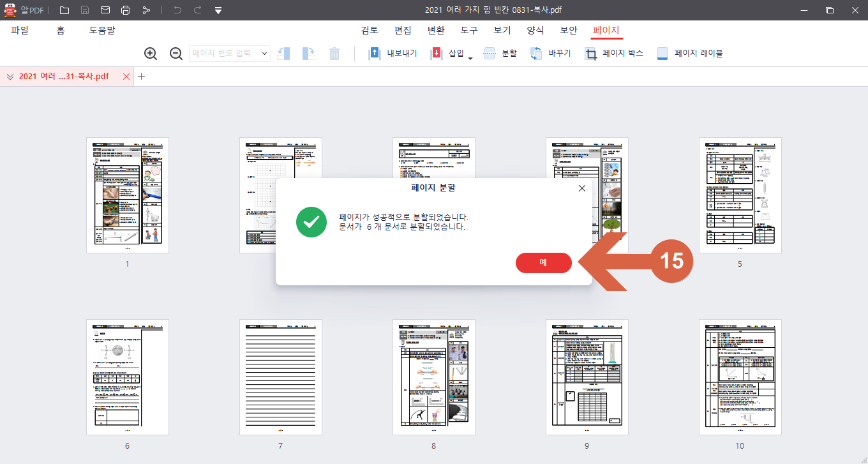Click the print icon in the title bar
868x464 pixels.
click(125, 10)
